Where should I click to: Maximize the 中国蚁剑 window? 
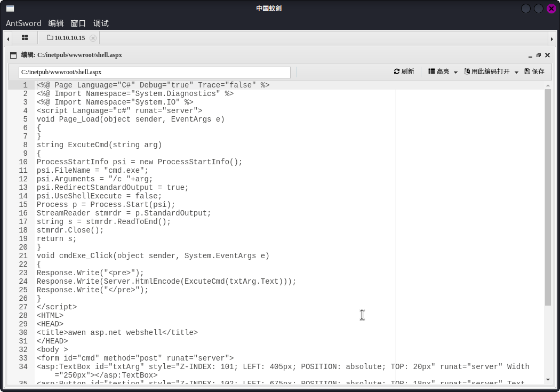[x=539, y=9]
